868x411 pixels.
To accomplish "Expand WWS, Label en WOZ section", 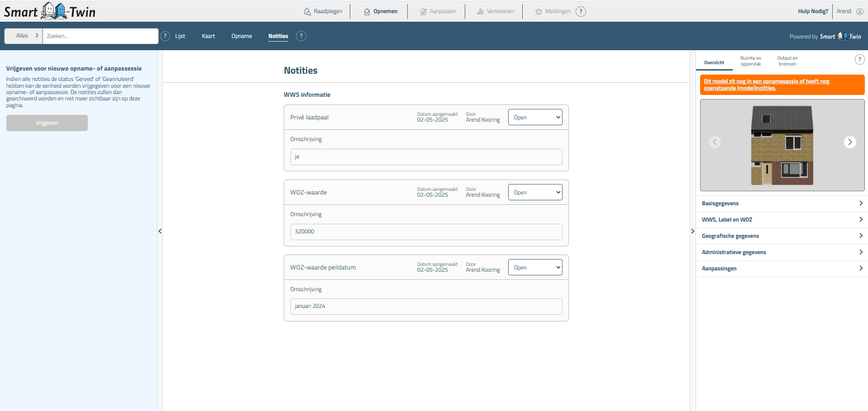I will click(x=782, y=220).
